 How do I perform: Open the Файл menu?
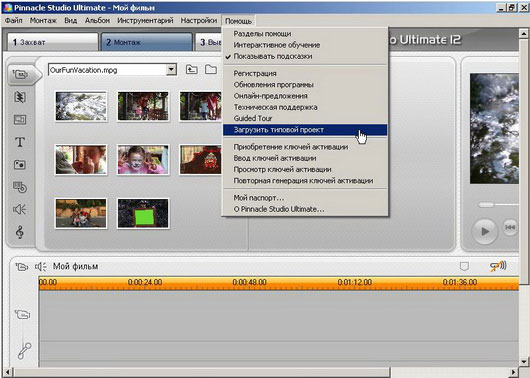tap(14, 21)
